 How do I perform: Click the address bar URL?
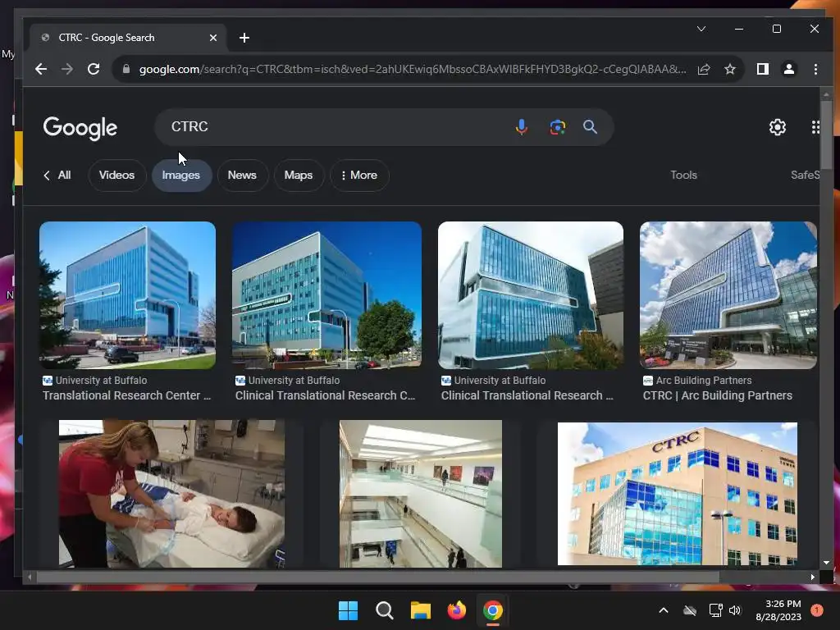click(x=413, y=69)
